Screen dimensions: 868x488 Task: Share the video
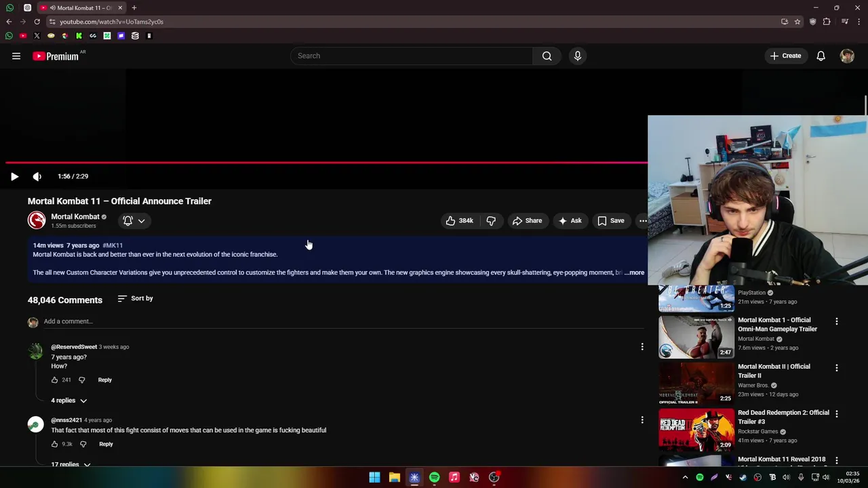527,220
